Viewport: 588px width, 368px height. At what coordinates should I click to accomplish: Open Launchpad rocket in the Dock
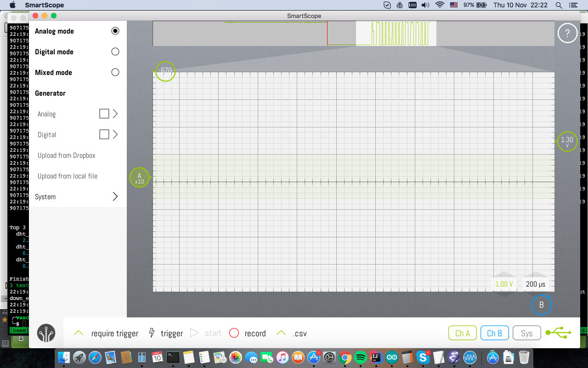[79, 357]
